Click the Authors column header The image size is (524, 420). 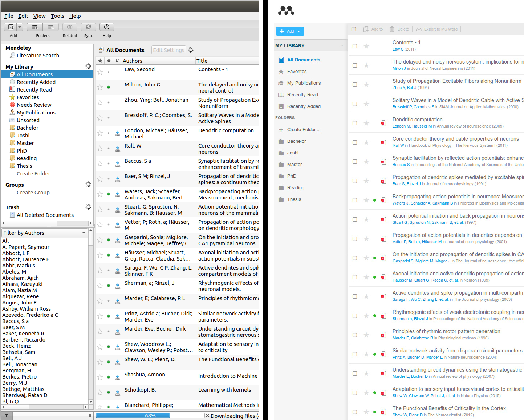pos(158,61)
